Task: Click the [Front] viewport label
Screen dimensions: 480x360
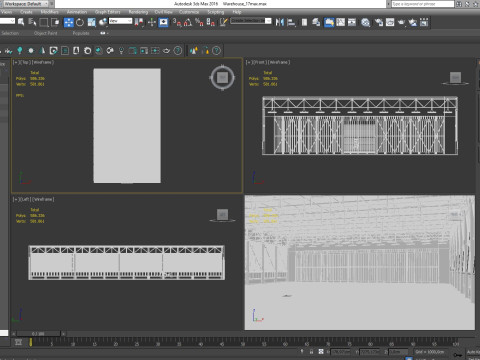Action: (260, 62)
